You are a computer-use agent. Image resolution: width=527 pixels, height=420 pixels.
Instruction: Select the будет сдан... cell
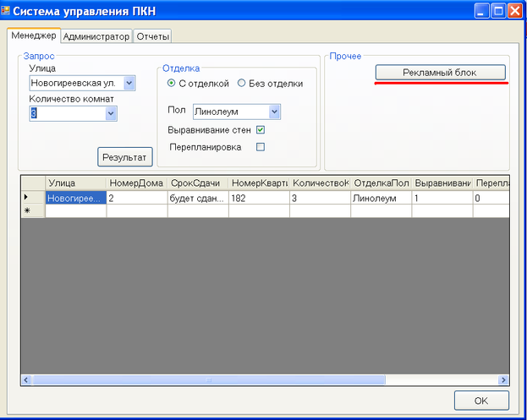pos(198,198)
